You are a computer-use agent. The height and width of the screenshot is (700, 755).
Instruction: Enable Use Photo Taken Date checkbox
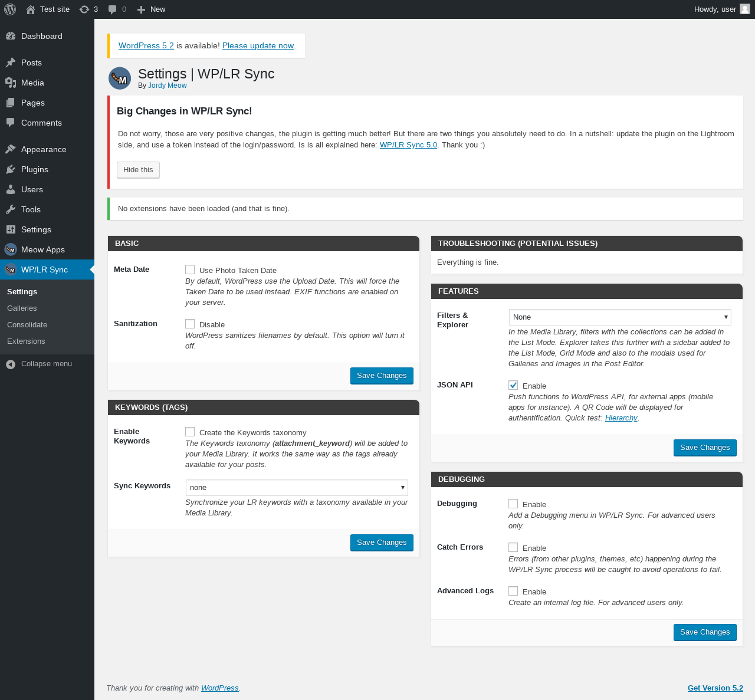point(190,270)
